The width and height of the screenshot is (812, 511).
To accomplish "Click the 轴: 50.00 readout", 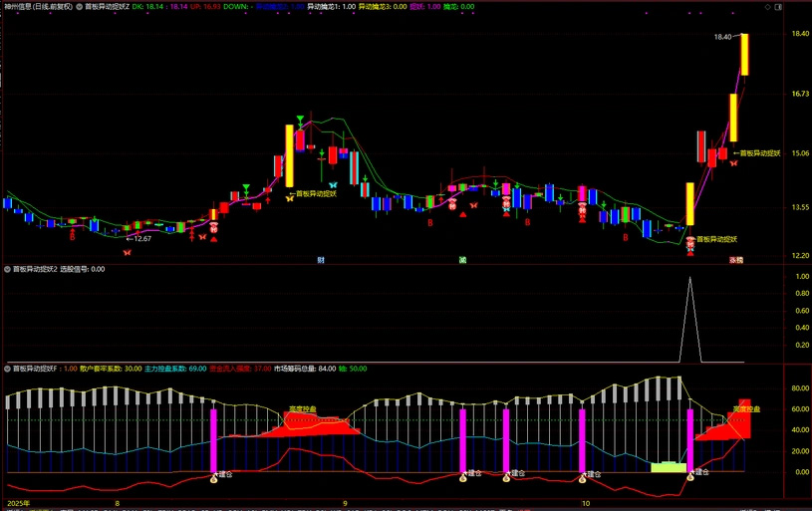I will pos(353,369).
